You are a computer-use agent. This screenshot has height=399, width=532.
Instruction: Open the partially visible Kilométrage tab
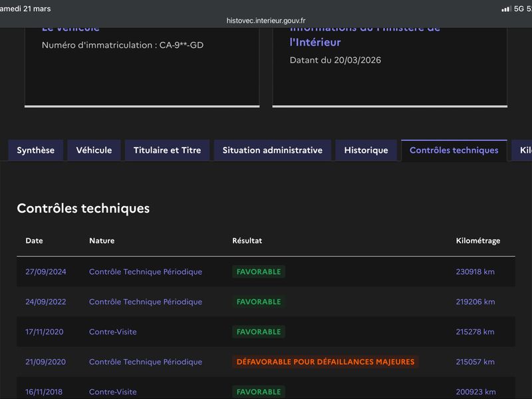click(524, 150)
